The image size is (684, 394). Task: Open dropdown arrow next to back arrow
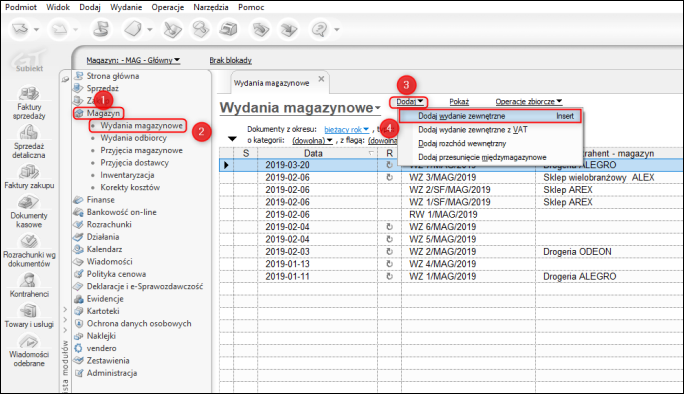pyautogui.click(x=36, y=30)
